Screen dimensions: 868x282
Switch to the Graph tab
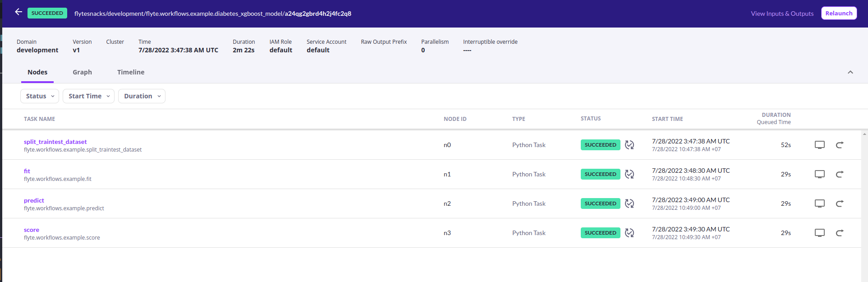tap(82, 72)
